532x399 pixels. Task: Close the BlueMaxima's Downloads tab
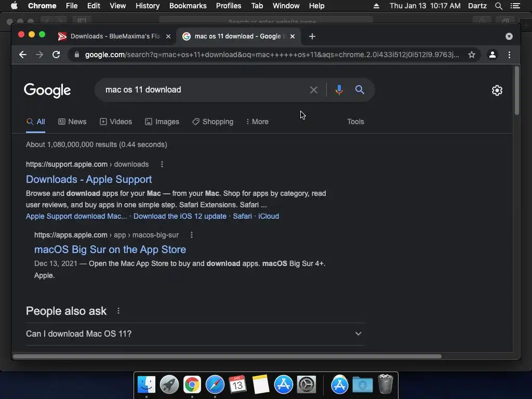pyautogui.click(x=168, y=36)
